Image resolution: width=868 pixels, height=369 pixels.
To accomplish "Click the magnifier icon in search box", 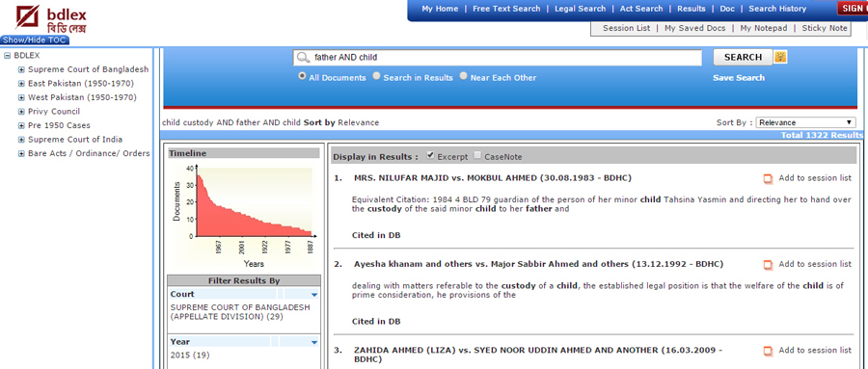I will (x=302, y=58).
